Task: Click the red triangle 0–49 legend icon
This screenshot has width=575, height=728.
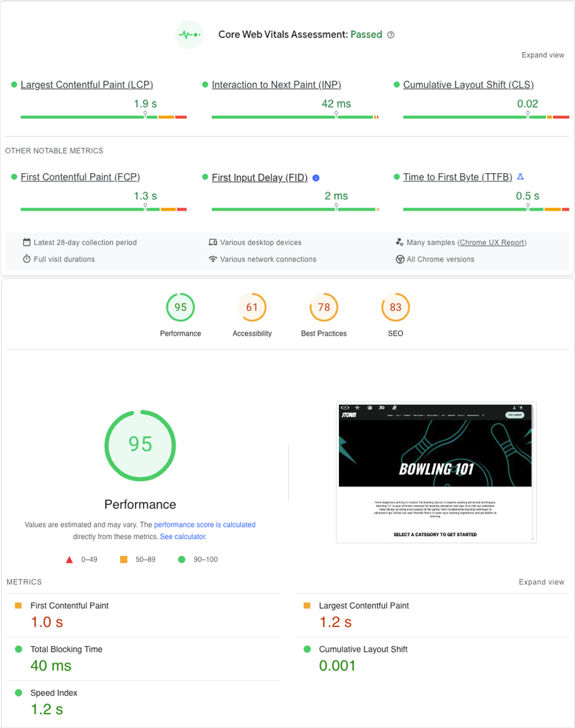Action: coord(70,560)
